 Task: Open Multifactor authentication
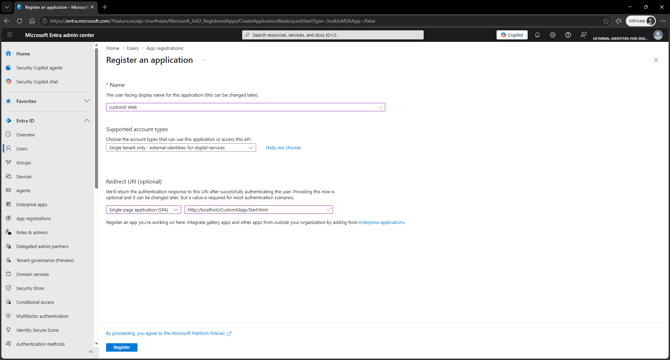pos(42,316)
